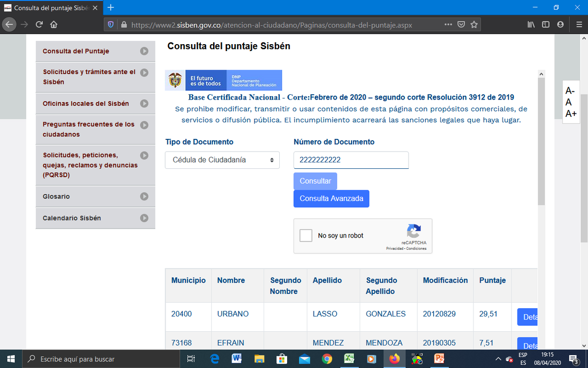Close the Consulta del puntaje Sisbén tab

click(x=95, y=8)
